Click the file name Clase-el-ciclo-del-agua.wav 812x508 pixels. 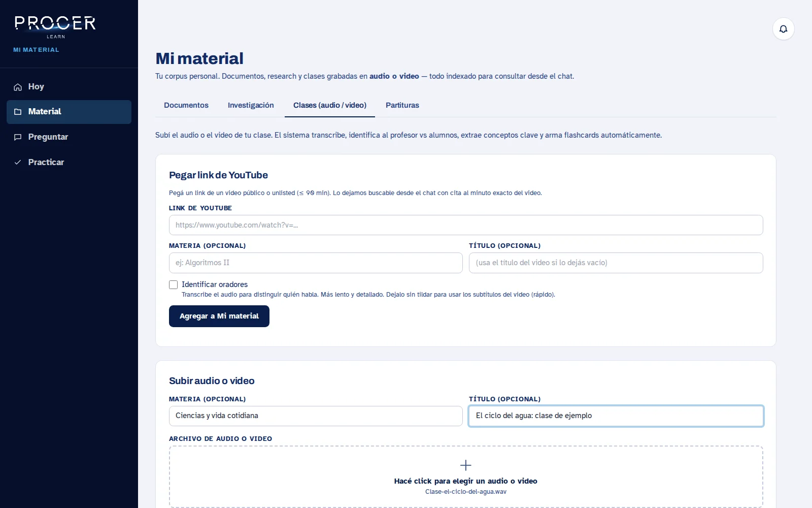pyautogui.click(x=466, y=492)
